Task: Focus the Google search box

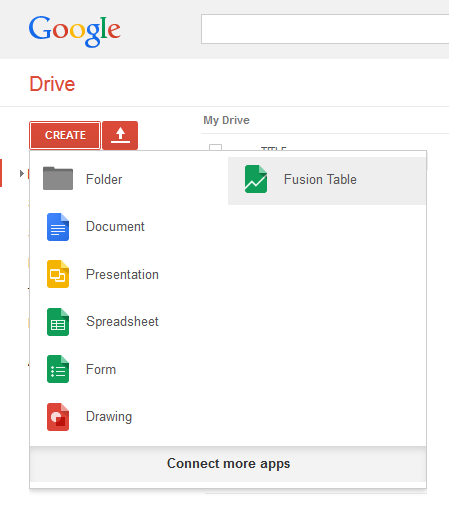Action: 325,29
